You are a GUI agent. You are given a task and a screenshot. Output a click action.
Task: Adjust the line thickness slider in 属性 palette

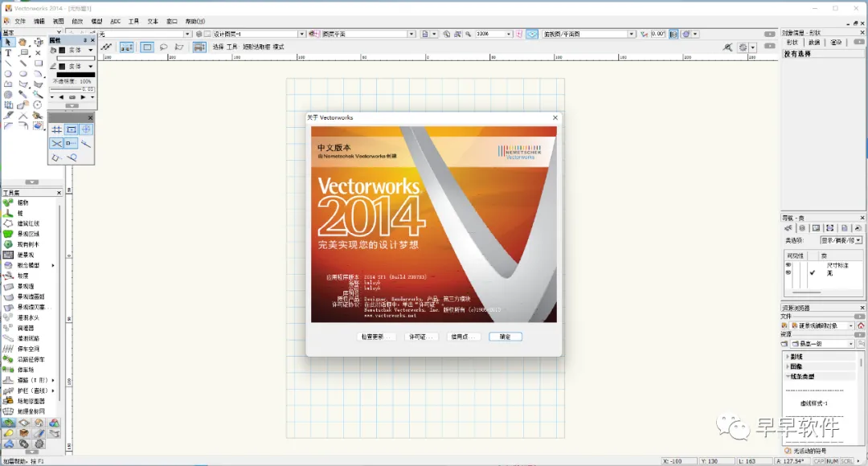pyautogui.click(x=72, y=89)
